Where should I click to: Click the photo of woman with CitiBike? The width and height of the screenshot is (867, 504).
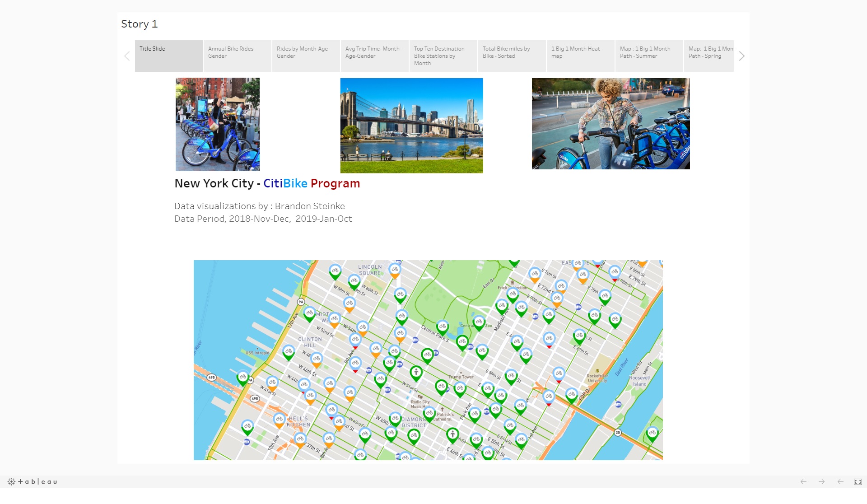pos(611,124)
